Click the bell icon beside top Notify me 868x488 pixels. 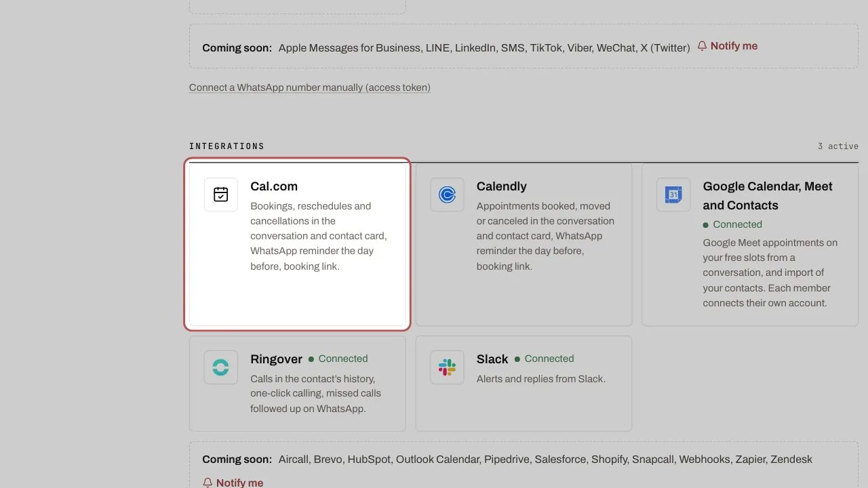coord(702,46)
